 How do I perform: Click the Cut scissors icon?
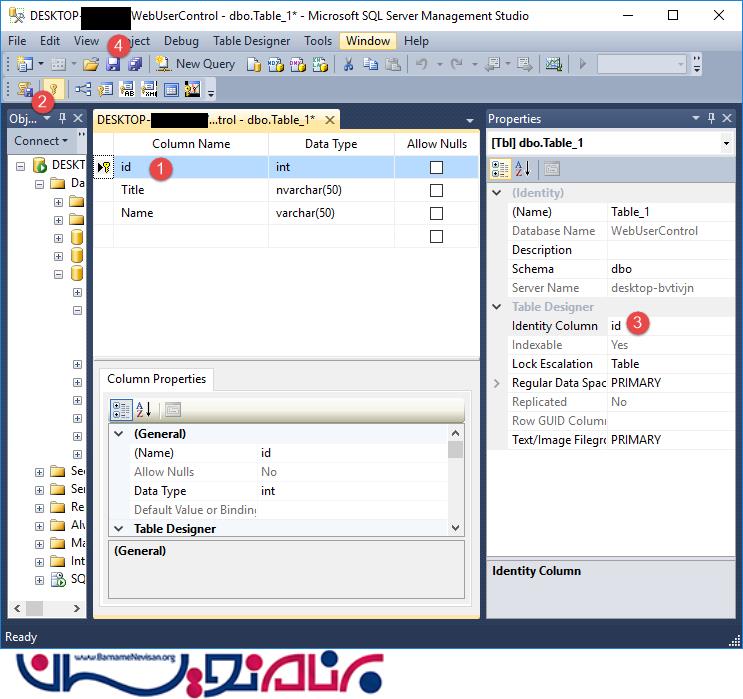pos(348,64)
